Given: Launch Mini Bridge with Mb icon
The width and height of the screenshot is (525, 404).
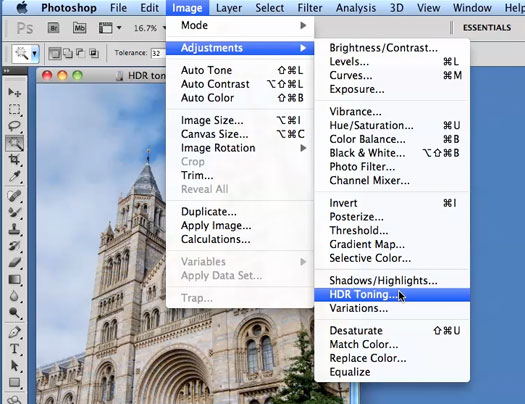Looking at the screenshot, I should 79,28.
